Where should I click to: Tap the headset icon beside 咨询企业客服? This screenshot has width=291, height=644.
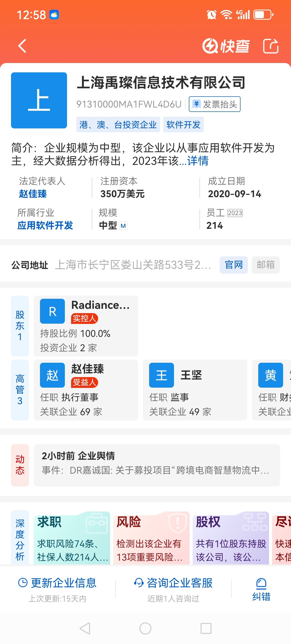tap(139, 583)
